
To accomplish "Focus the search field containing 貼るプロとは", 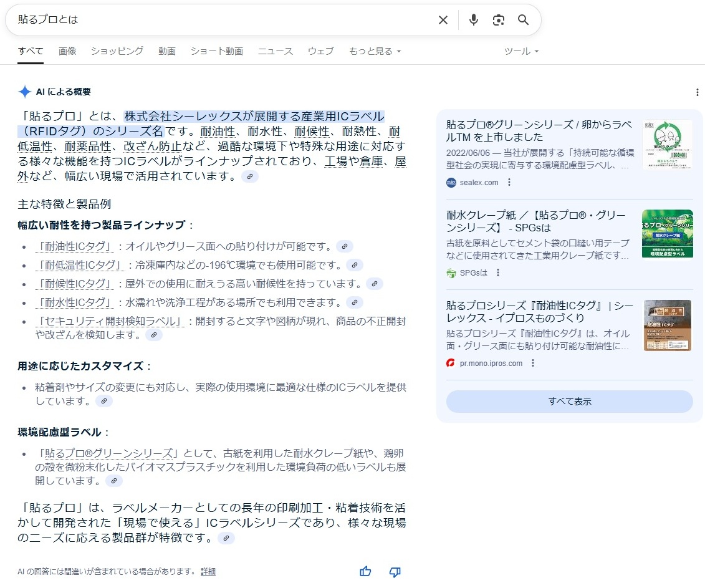I will [218, 20].
